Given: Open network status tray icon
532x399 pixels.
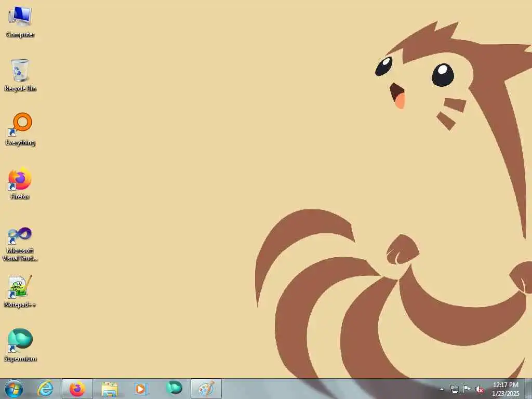Looking at the screenshot, I should [454, 389].
